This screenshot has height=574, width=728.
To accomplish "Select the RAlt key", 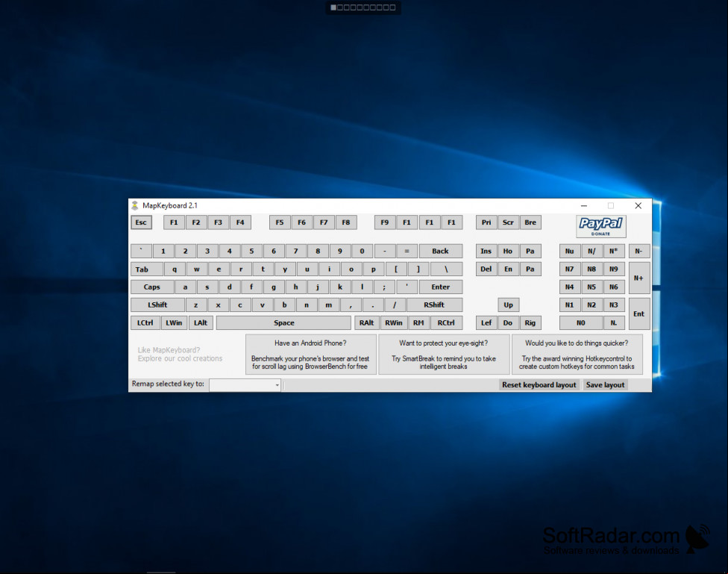I will pos(367,322).
